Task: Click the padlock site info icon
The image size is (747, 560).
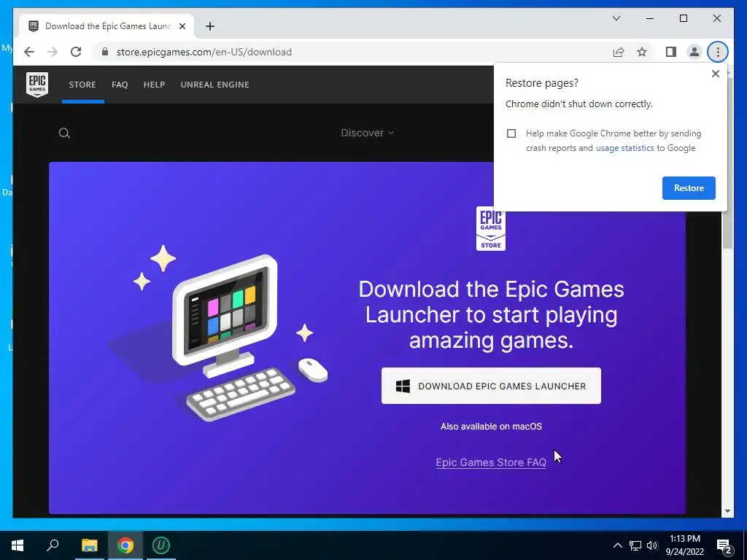Action: [x=105, y=52]
